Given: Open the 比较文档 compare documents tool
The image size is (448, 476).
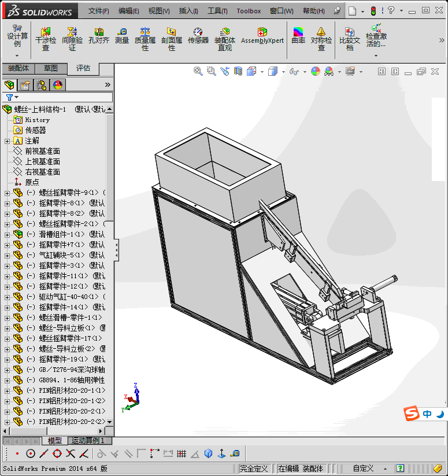Looking at the screenshot, I should pyautogui.click(x=349, y=39).
